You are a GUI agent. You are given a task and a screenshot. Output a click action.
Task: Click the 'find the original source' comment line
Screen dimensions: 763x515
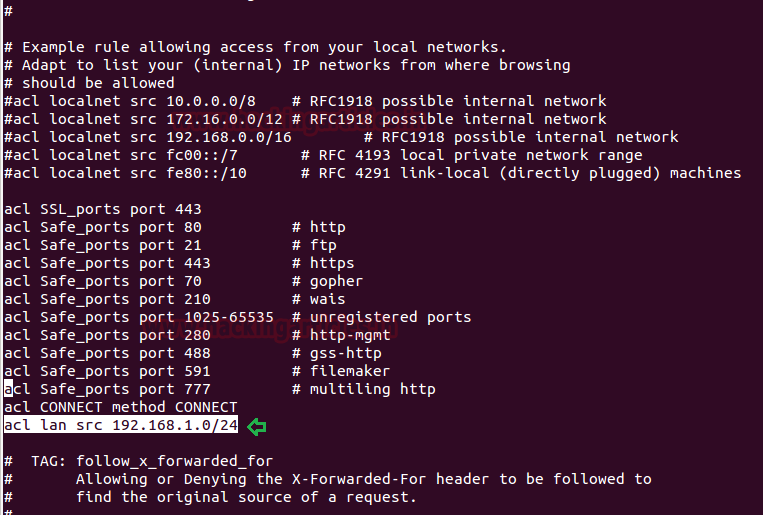tap(245, 497)
